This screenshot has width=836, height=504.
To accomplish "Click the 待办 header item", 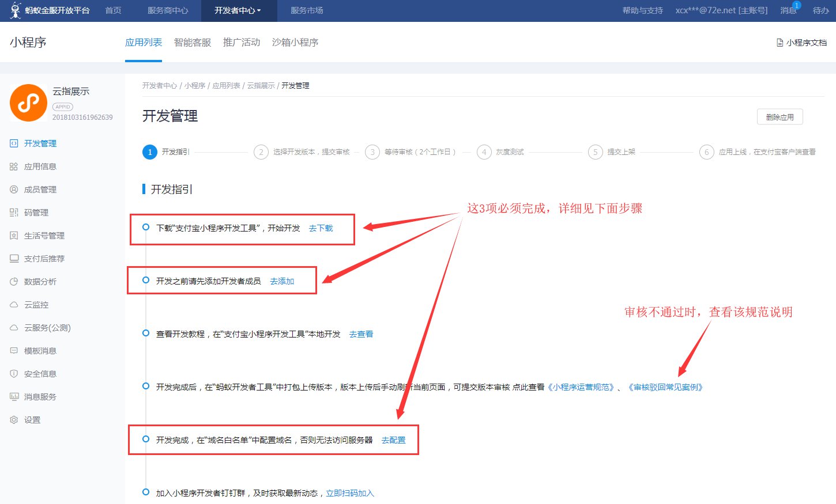I will pos(821,10).
